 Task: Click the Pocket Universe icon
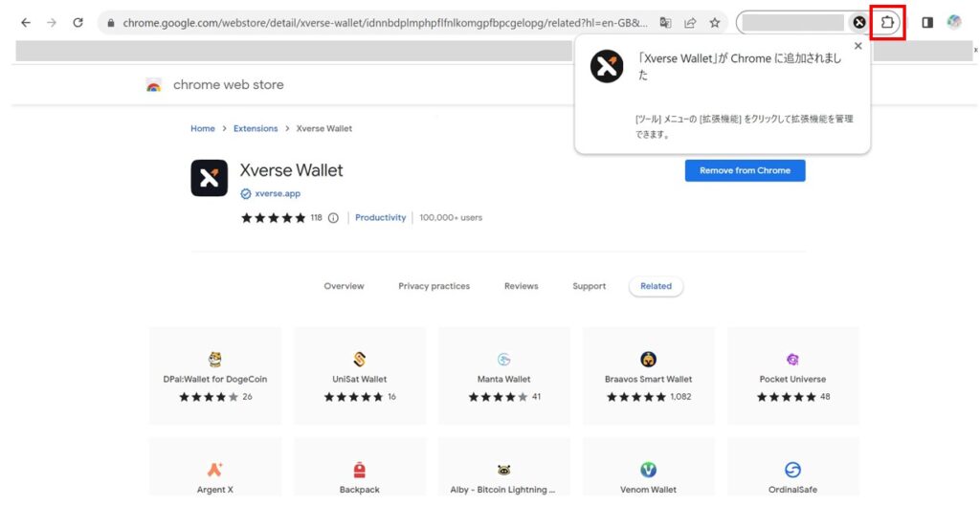click(x=792, y=360)
